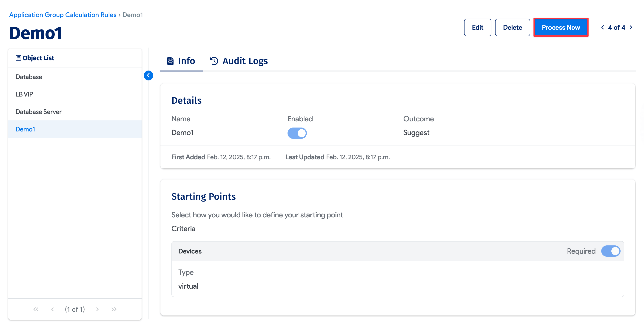
Task: Jump to last page of object list
Action: [114, 309]
